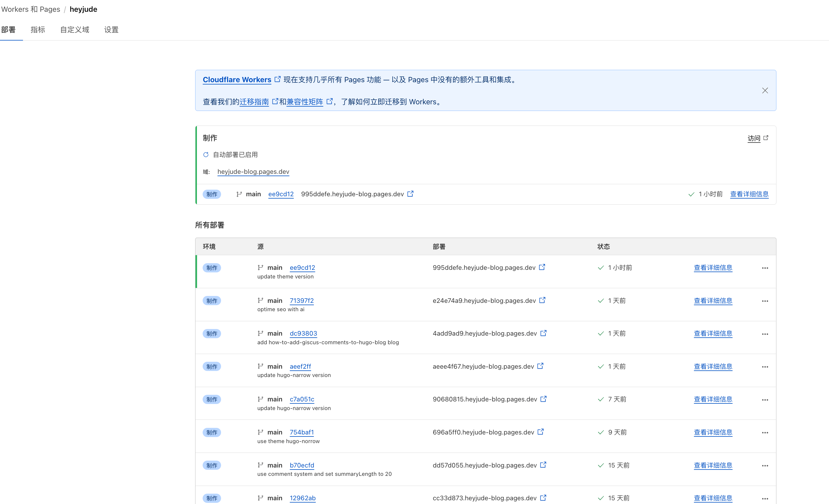Open commit b70ecfd link

(302, 465)
